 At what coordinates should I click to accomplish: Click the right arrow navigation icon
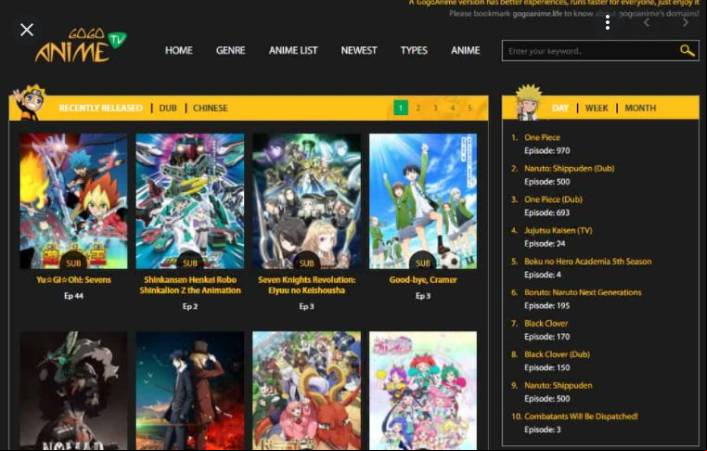pos(685,22)
